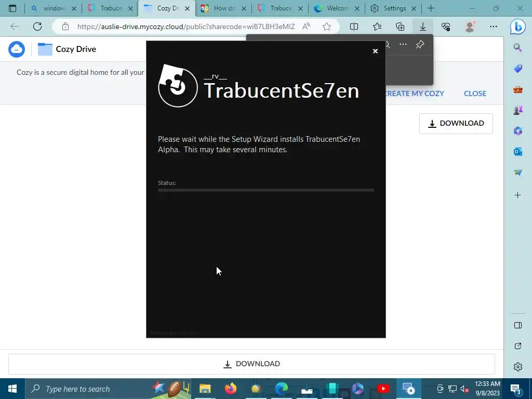532x399 pixels.
Task: Open sidebar Tools briefcase icon
Action: tap(517, 89)
